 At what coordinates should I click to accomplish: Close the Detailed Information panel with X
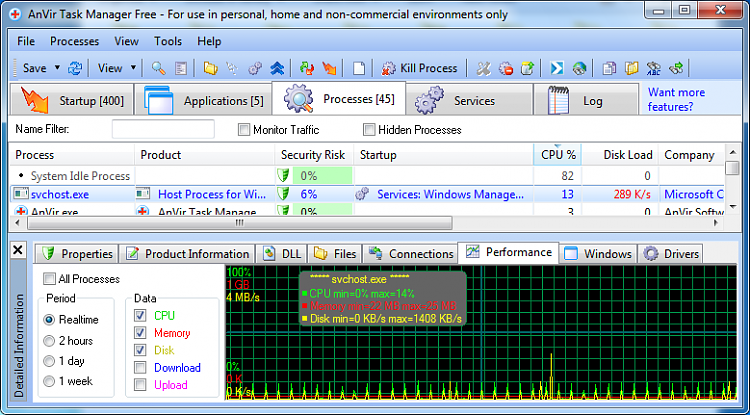pyautogui.click(x=18, y=250)
